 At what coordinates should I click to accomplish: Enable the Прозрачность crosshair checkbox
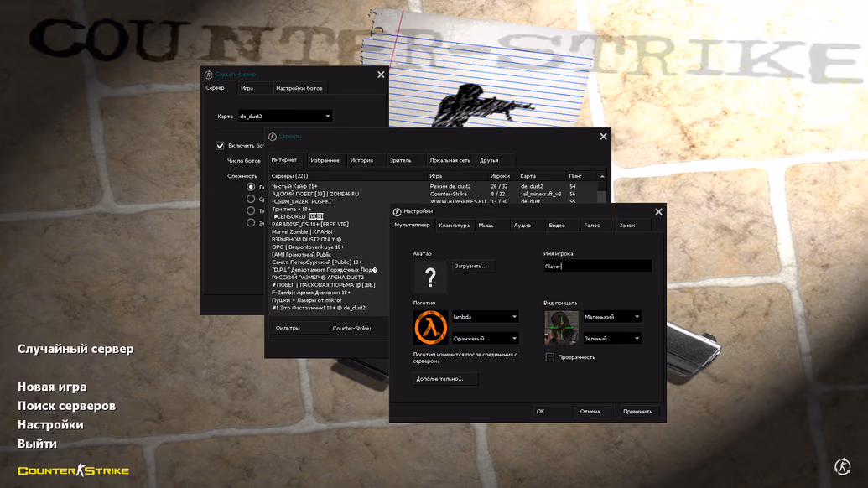(x=550, y=357)
